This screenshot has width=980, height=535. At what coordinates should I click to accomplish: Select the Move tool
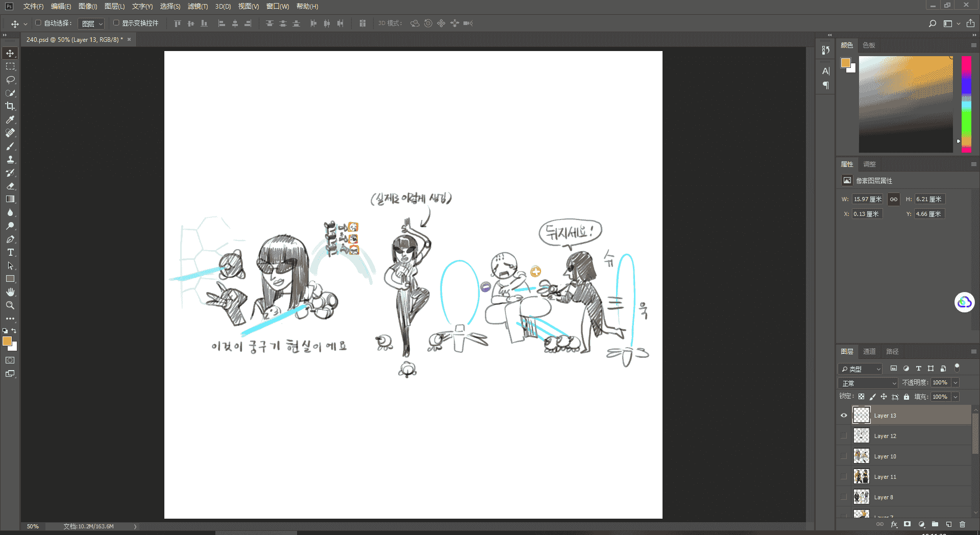click(10, 53)
